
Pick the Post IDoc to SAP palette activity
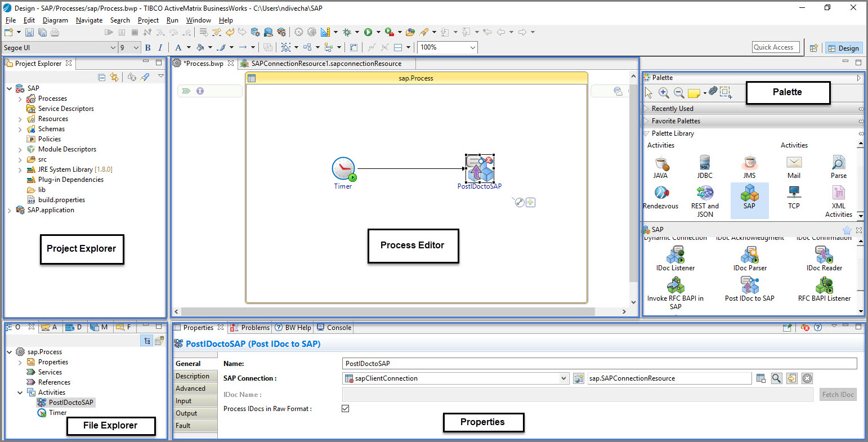[x=750, y=290]
